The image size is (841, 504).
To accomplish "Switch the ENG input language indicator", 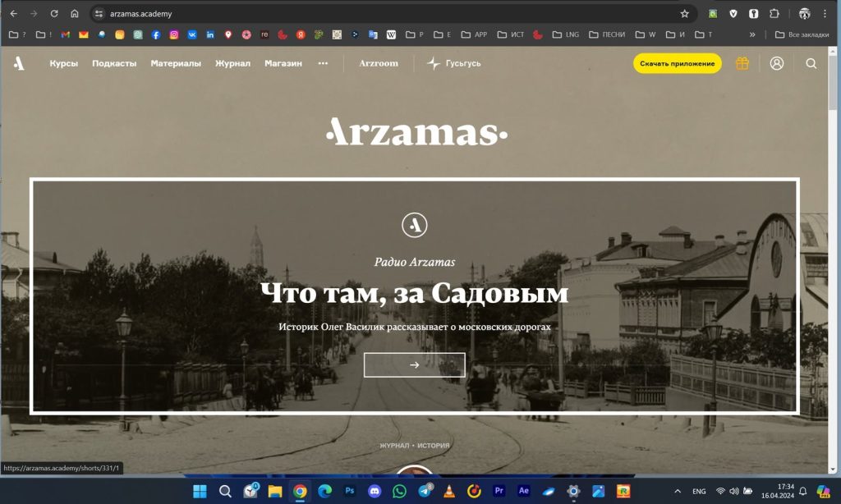I will pos(699,491).
